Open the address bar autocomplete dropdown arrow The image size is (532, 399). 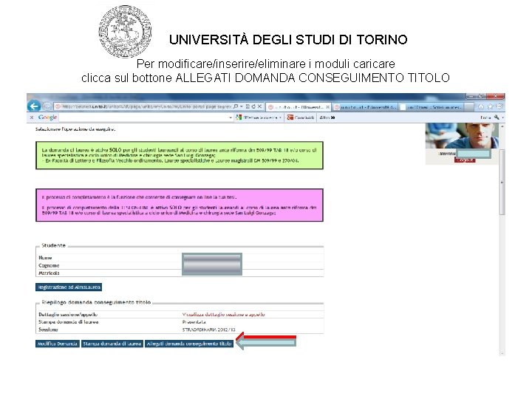[242, 106]
